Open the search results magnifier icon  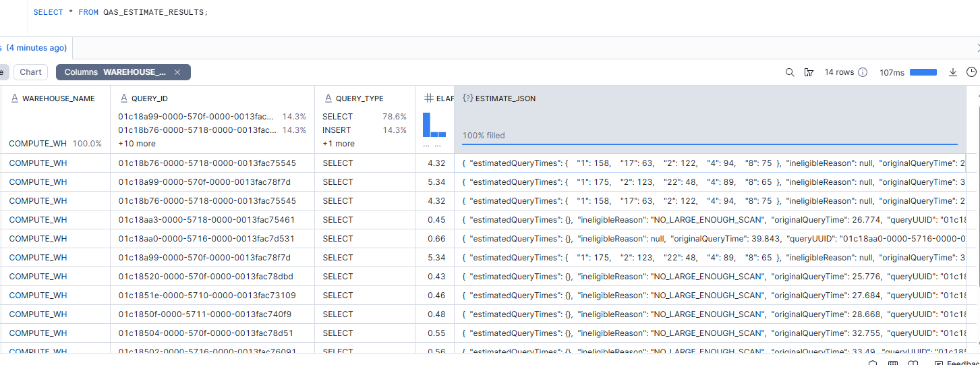(790, 72)
